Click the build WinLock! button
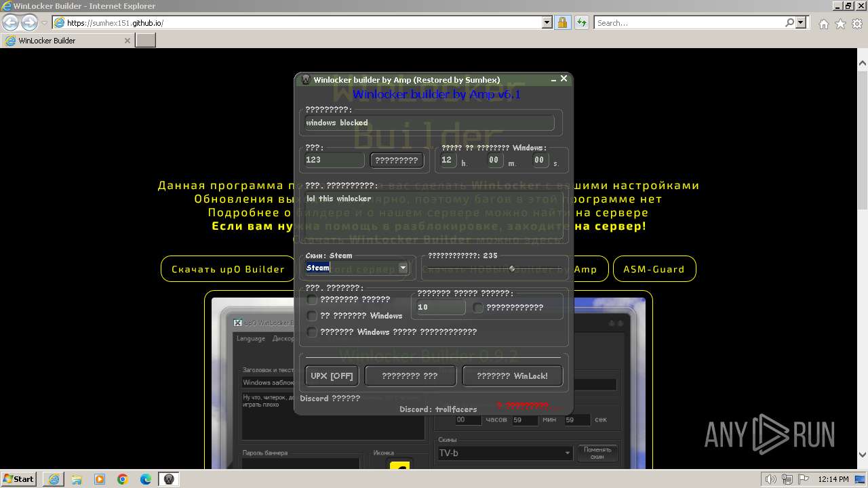868x488 pixels. click(513, 375)
